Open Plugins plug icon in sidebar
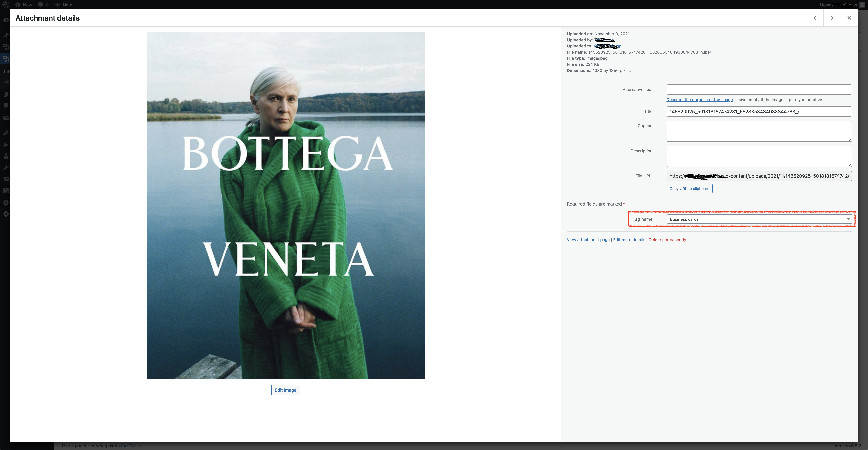The width and height of the screenshot is (868, 450). click(x=6, y=145)
